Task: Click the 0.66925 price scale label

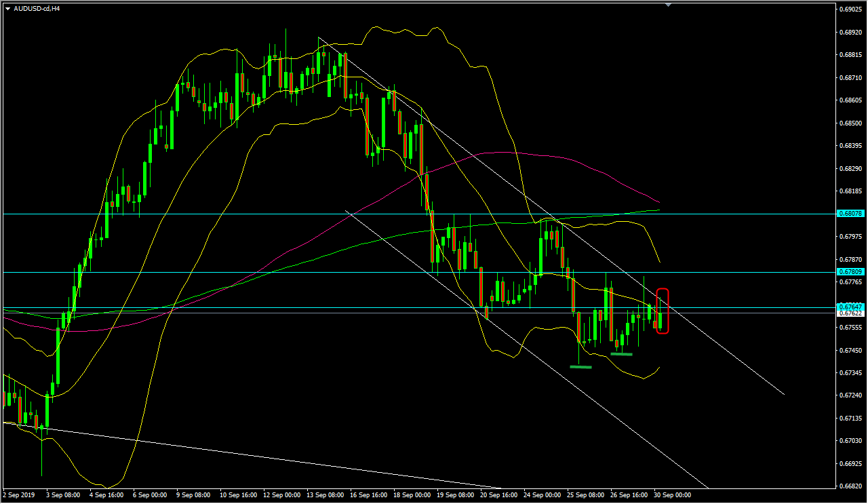Action: click(852, 464)
